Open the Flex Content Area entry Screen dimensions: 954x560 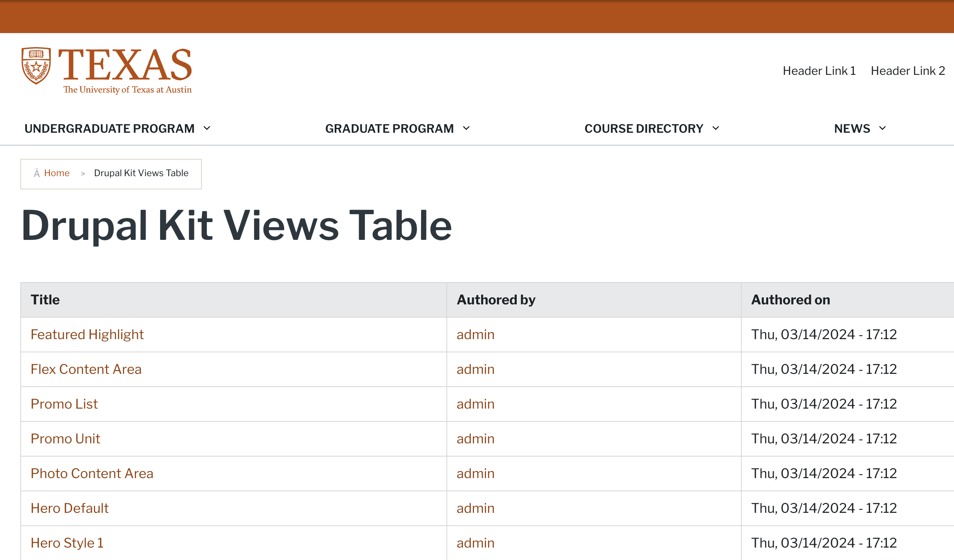(x=86, y=369)
